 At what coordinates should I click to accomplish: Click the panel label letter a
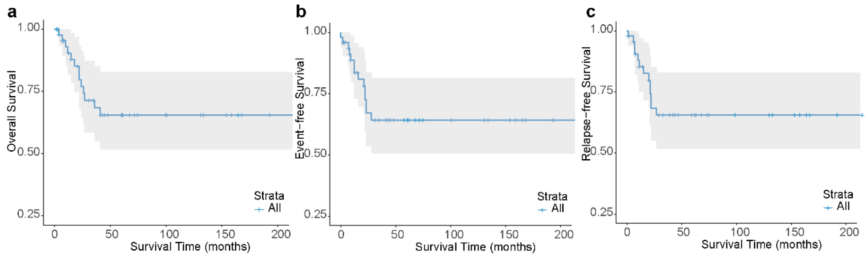click(12, 12)
